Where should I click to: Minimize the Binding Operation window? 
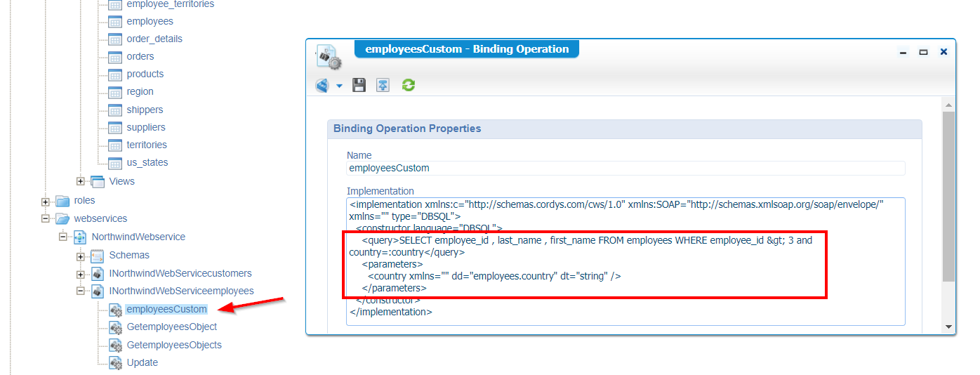pos(903,52)
